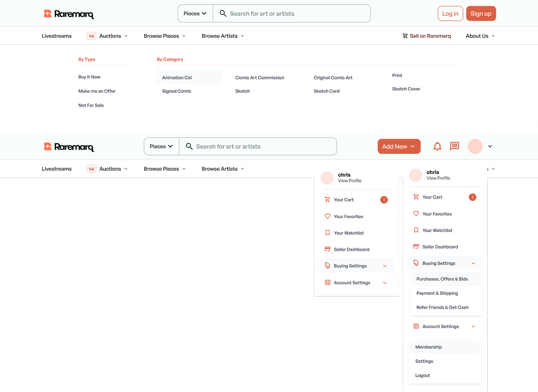Image resolution: width=538 pixels, height=392 pixels.
Task: Click the Your Watchlist bookmark icon
Action: 327,233
